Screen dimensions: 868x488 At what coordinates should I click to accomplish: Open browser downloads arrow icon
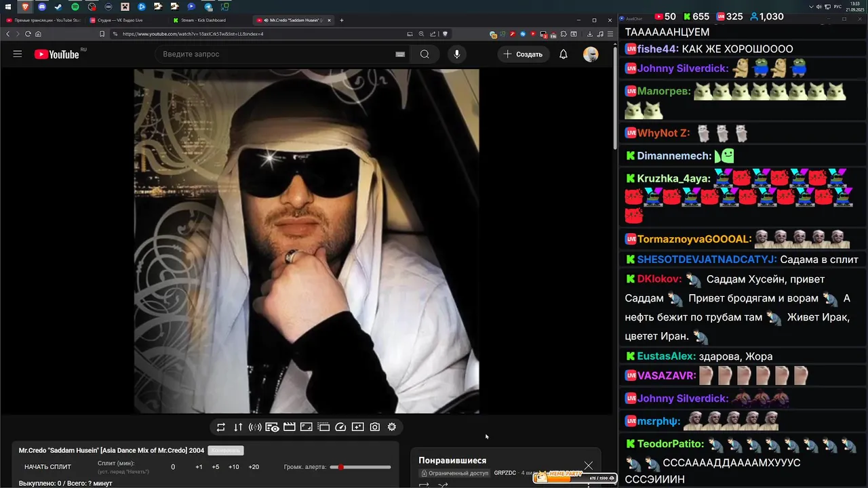pos(590,34)
